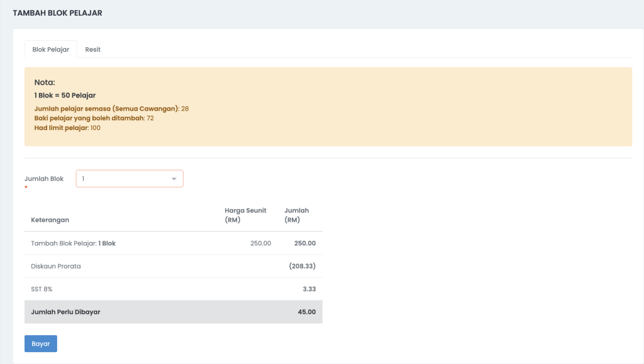Click the Jumlah Blok field label
The height and width of the screenshot is (364, 644).
(44, 179)
